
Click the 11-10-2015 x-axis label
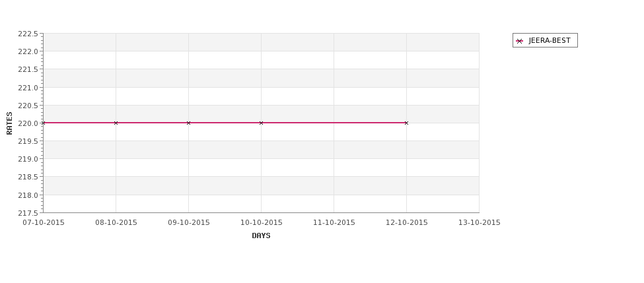(334, 223)
